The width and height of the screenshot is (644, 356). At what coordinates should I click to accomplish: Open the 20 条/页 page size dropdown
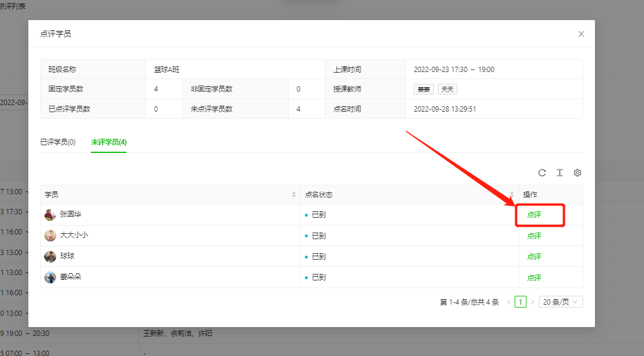click(x=561, y=302)
